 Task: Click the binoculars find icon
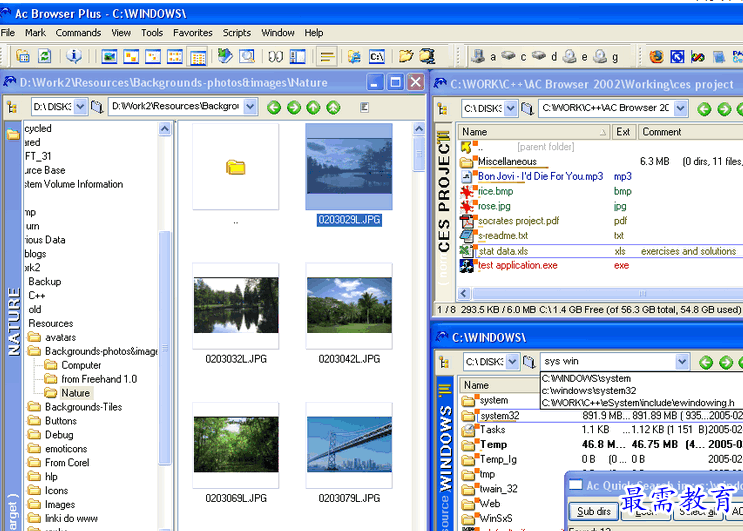click(276, 57)
